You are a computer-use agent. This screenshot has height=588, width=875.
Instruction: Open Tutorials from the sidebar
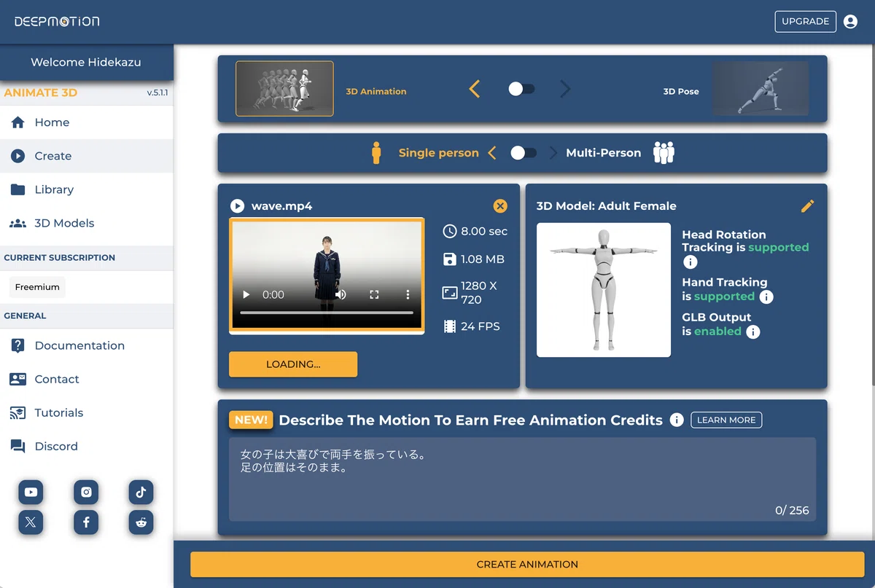(87, 412)
